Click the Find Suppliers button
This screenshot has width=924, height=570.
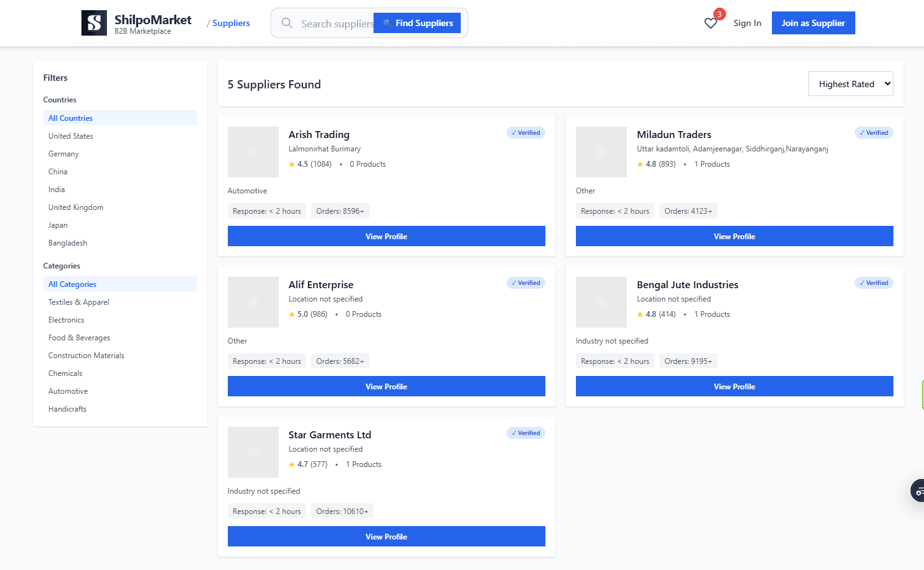coord(417,23)
